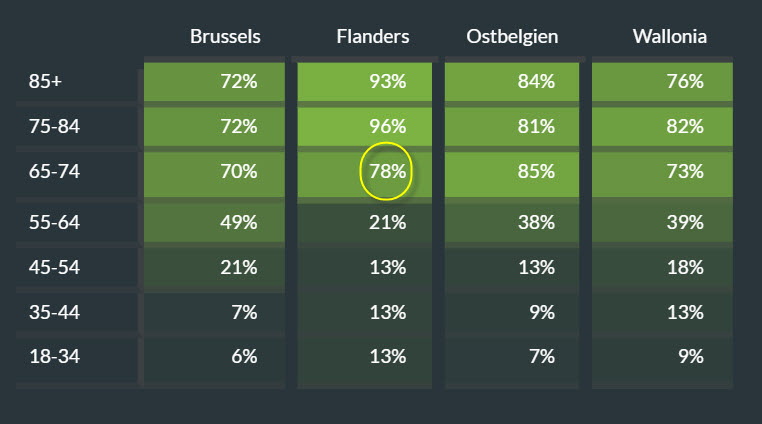This screenshot has width=762, height=424.
Task: Click the 82% cell for Wallonia 75-84
Action: point(685,127)
